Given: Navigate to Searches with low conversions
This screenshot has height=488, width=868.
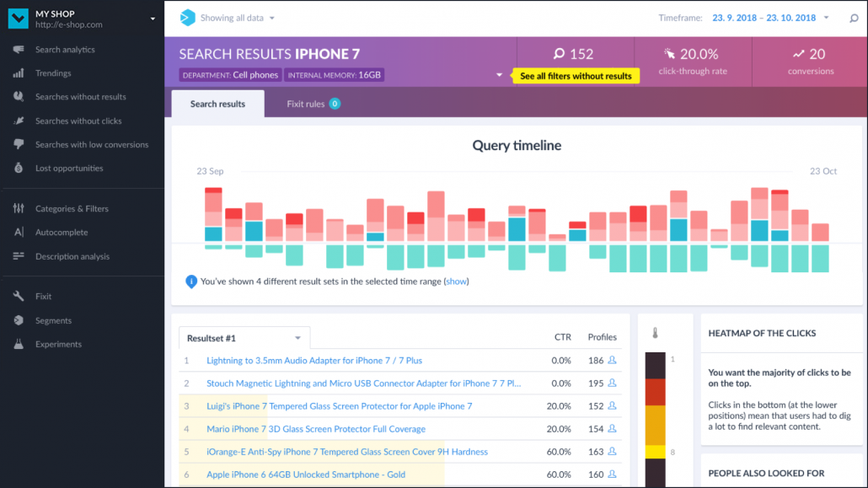Looking at the screenshot, I should 92,145.
